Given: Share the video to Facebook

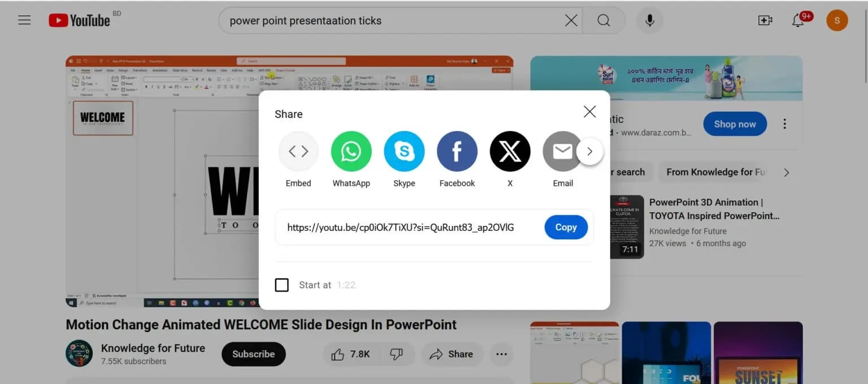Looking at the screenshot, I should point(457,159).
